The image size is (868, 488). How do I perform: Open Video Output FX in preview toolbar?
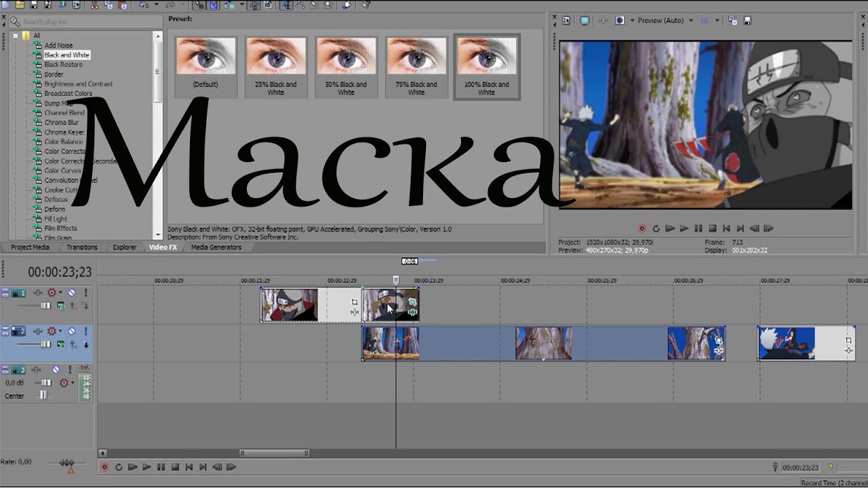point(603,20)
